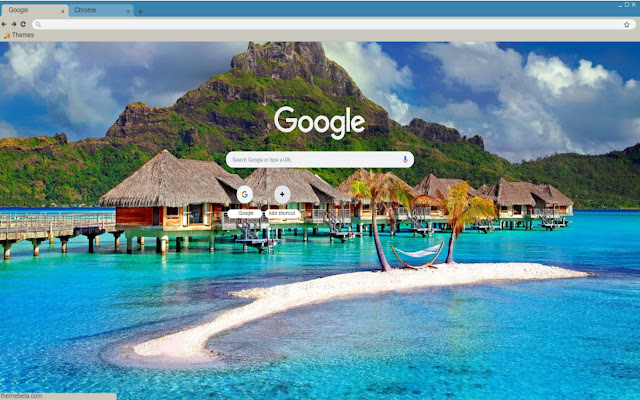Screen dimensions: 640x400
Task: Reload the page with the refresh icon
Action: 23,24
